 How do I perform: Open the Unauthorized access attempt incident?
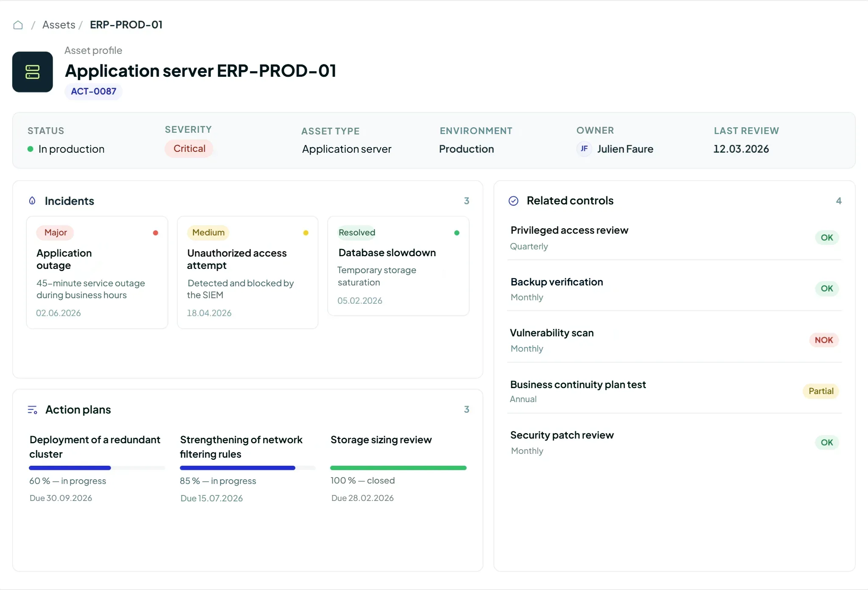point(248,272)
